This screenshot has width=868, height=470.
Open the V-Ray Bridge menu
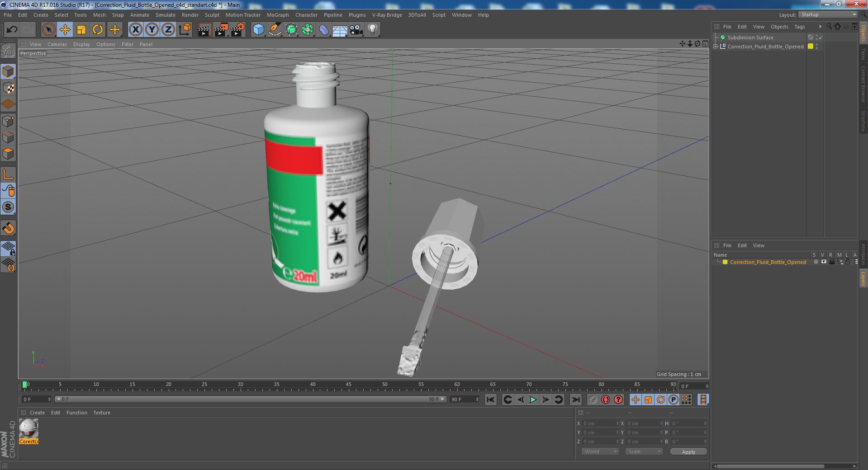[x=387, y=15]
